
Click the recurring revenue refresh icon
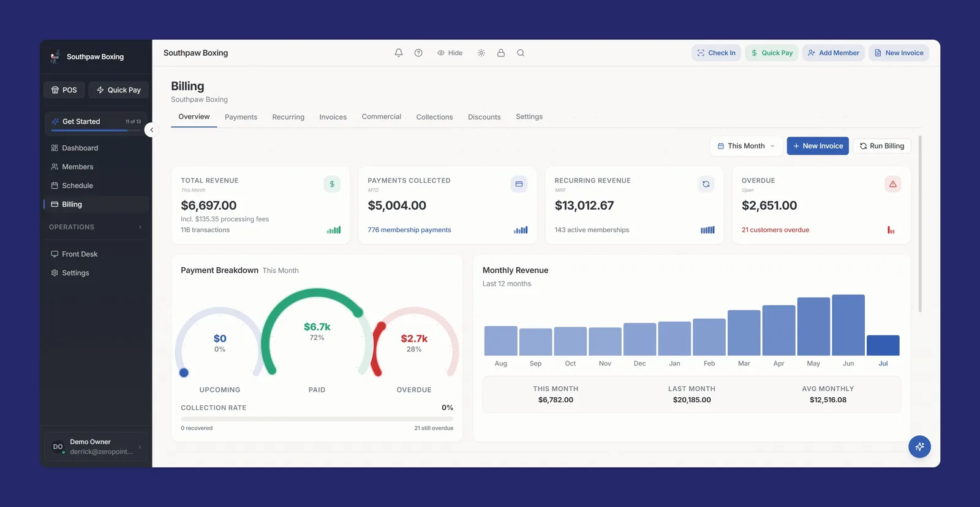(x=706, y=184)
